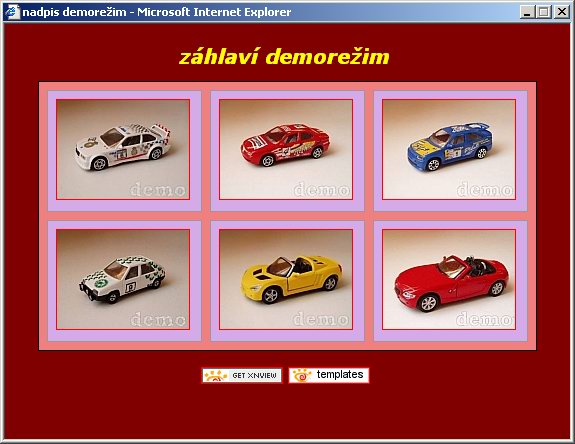The width and height of the screenshot is (575, 444).
Task: Open the red rally sedan thumbnail
Action: (x=286, y=149)
